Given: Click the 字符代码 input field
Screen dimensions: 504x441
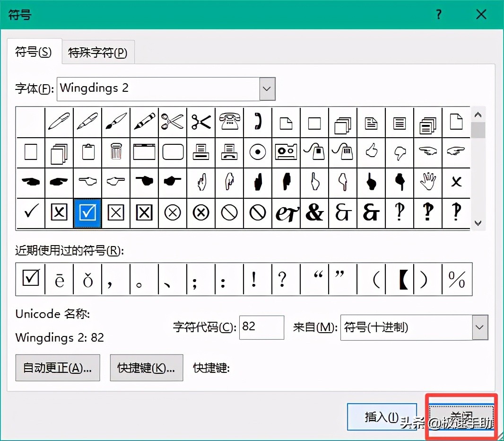Looking at the screenshot, I should pos(261,327).
